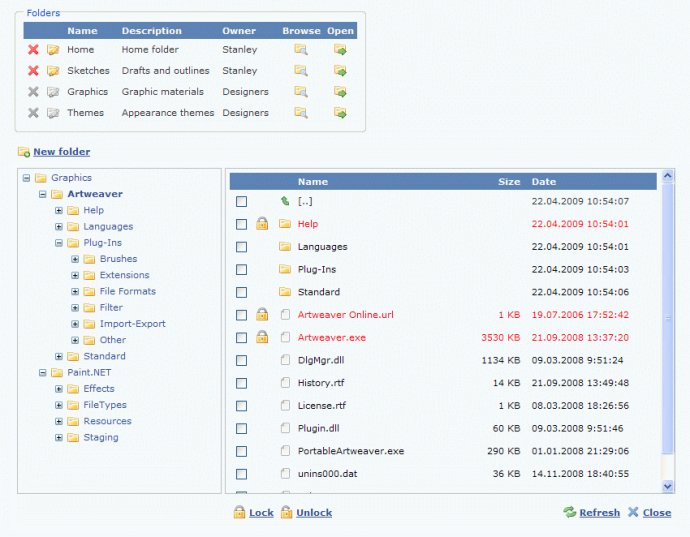Select Import-Export folder in tree
The width and height of the screenshot is (690, 537).
click(132, 324)
